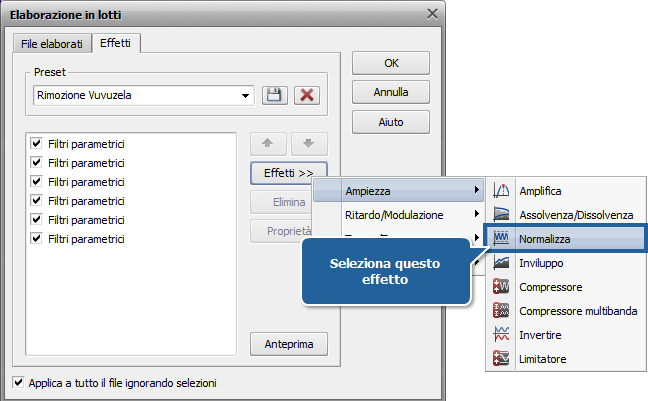
Task: Click the Normalizza waveform icon
Action: point(501,238)
